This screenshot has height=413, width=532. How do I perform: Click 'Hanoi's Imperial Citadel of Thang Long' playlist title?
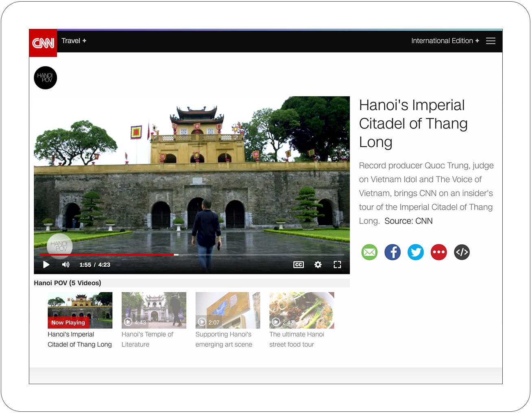click(80, 339)
